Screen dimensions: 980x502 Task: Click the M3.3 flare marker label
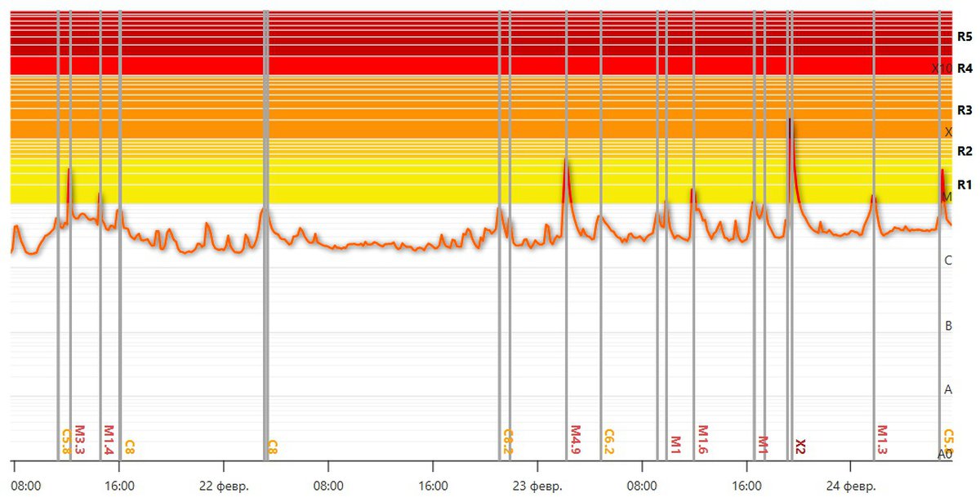tap(79, 439)
